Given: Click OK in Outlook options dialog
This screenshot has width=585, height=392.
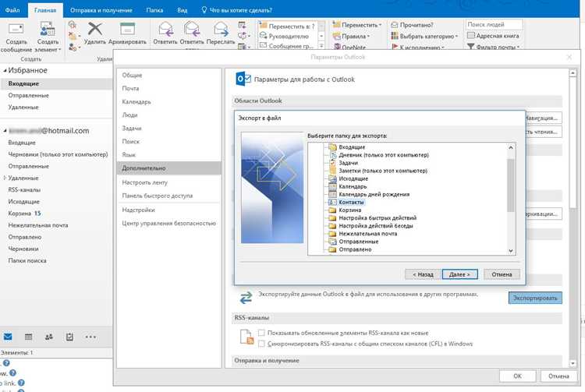Looking at the screenshot, I should tap(517, 376).
